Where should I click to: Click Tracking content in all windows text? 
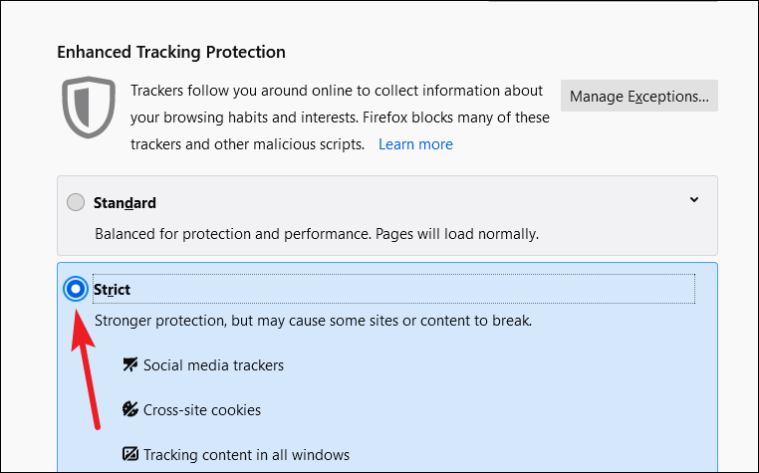coord(246,455)
